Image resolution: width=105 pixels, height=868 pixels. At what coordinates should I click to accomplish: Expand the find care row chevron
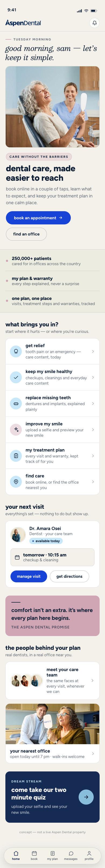tap(93, 482)
